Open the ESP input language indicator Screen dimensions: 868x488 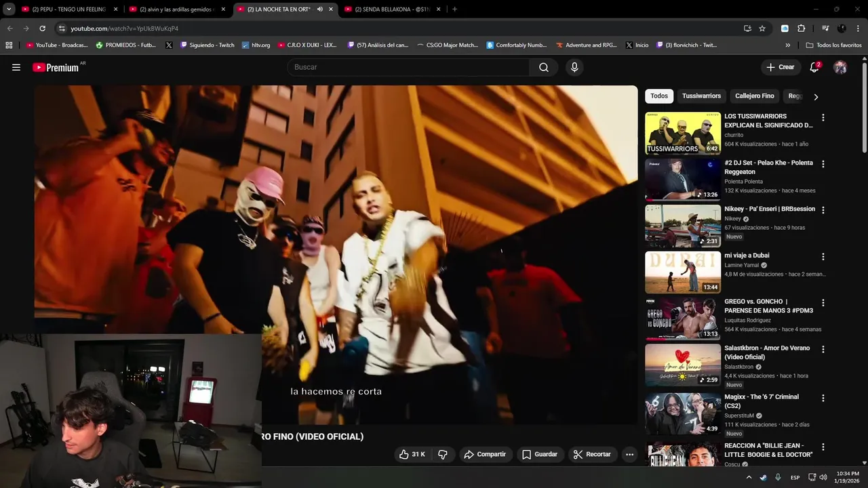pos(795,477)
